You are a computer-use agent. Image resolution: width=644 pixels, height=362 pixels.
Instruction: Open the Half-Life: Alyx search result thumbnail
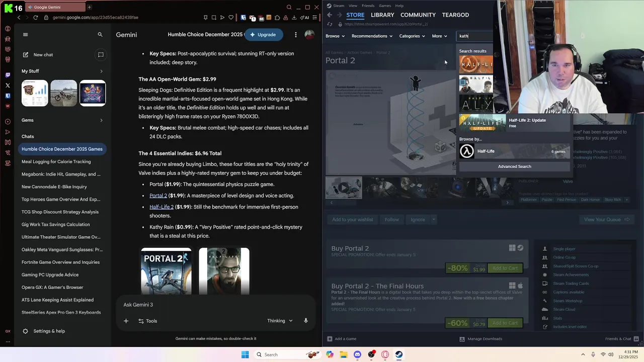click(476, 104)
